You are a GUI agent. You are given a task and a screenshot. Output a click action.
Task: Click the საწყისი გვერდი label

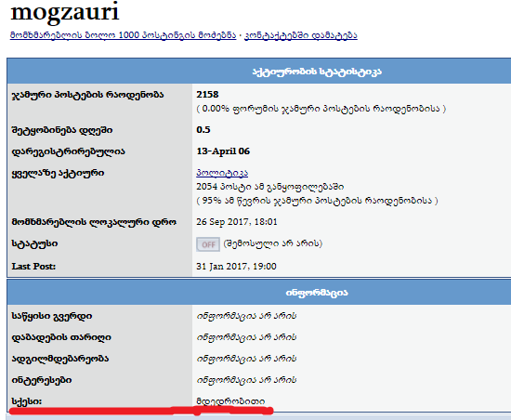coord(52,316)
